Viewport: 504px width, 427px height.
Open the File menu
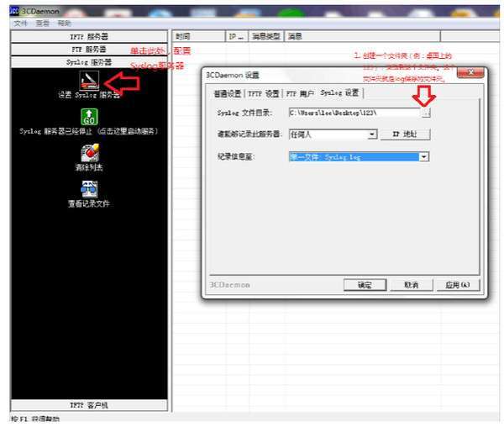click(20, 24)
